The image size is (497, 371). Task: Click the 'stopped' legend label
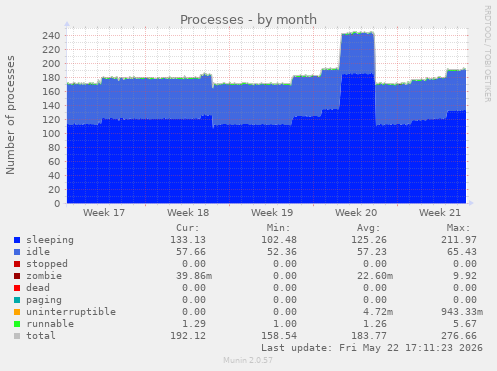click(x=47, y=264)
